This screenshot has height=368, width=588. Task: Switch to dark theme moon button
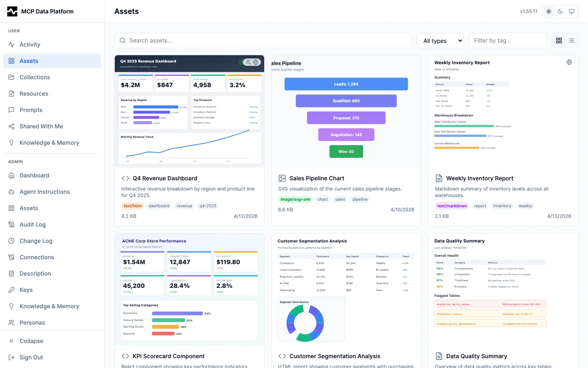560,11
